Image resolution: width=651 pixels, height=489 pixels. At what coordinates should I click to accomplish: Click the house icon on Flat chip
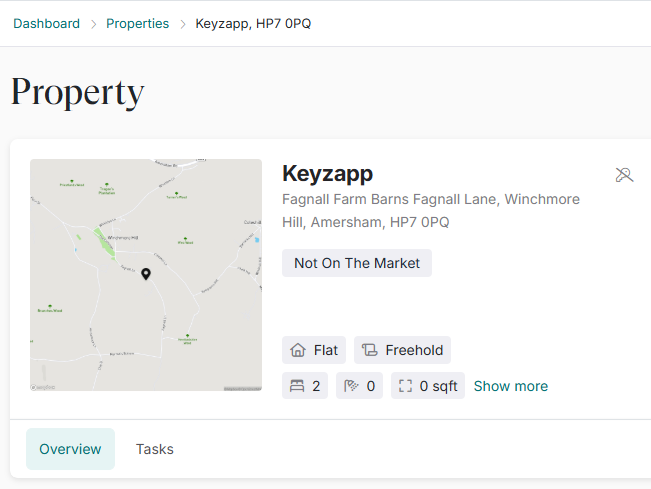point(297,350)
